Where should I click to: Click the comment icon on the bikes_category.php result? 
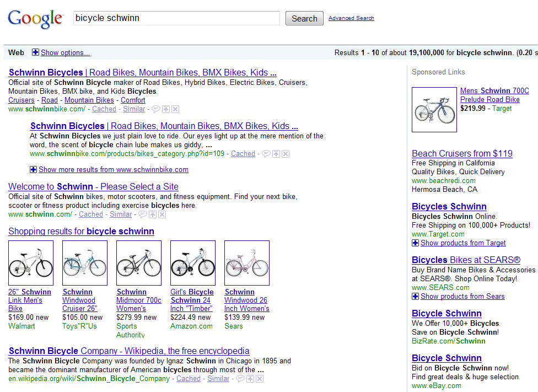[x=266, y=154]
